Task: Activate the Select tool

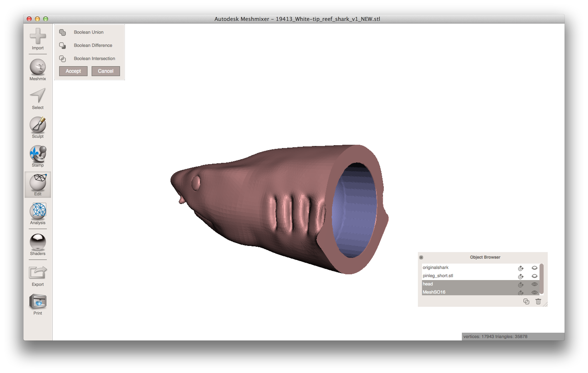Action: tap(38, 99)
